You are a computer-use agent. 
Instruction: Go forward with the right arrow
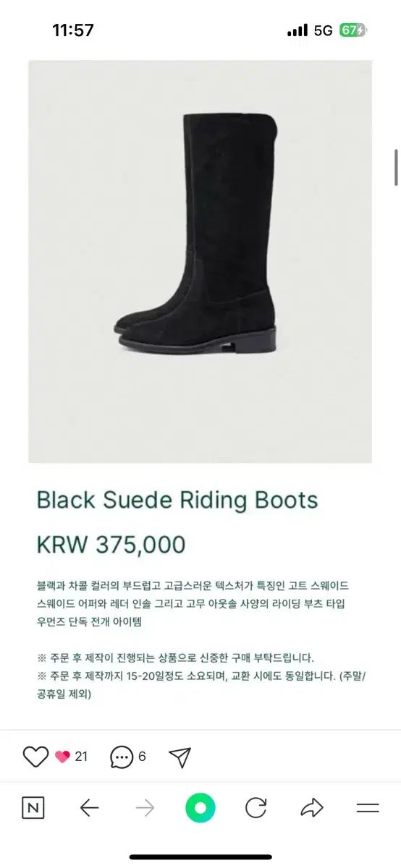pos(145,808)
